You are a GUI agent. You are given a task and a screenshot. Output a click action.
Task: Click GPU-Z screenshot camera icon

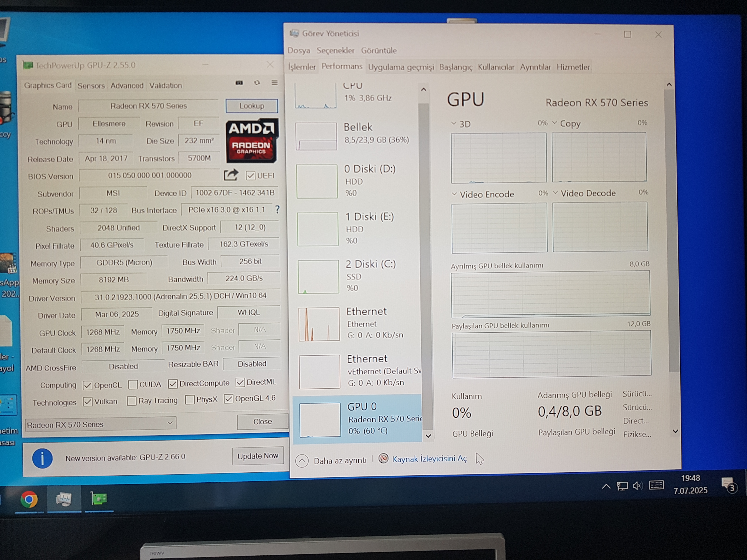tap(239, 83)
